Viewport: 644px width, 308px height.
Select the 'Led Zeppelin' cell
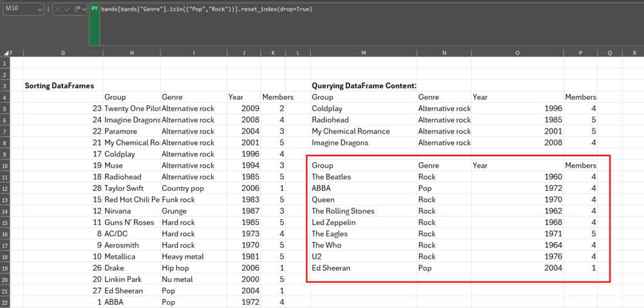[x=364, y=222]
